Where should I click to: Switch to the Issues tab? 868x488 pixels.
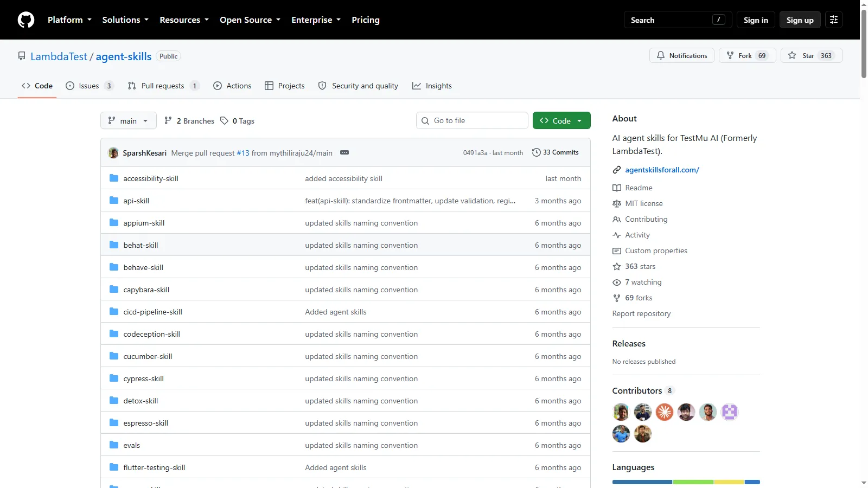coord(90,86)
